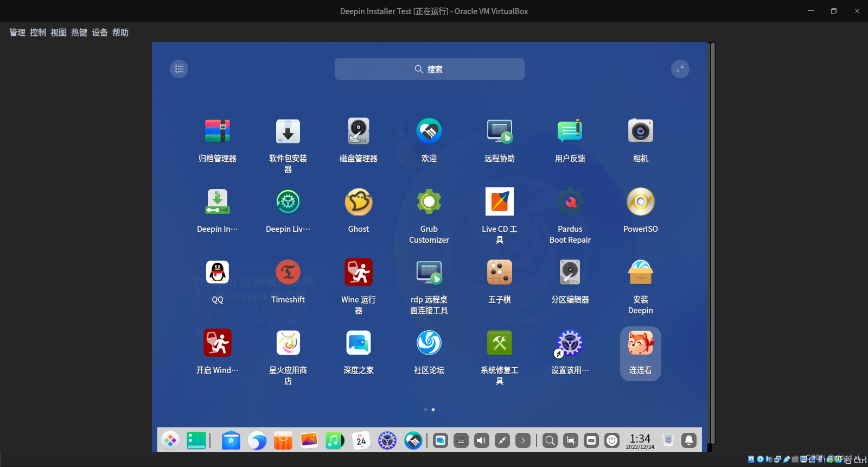The width and height of the screenshot is (868, 467).
Task: Open the Deepin Installer app icon
Action: pyautogui.click(x=218, y=201)
